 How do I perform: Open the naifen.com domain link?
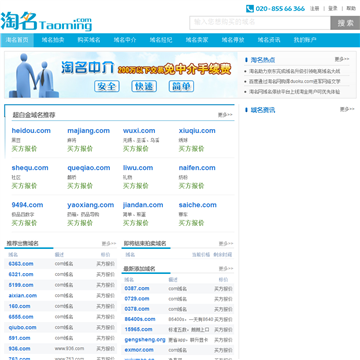[x=197, y=168]
